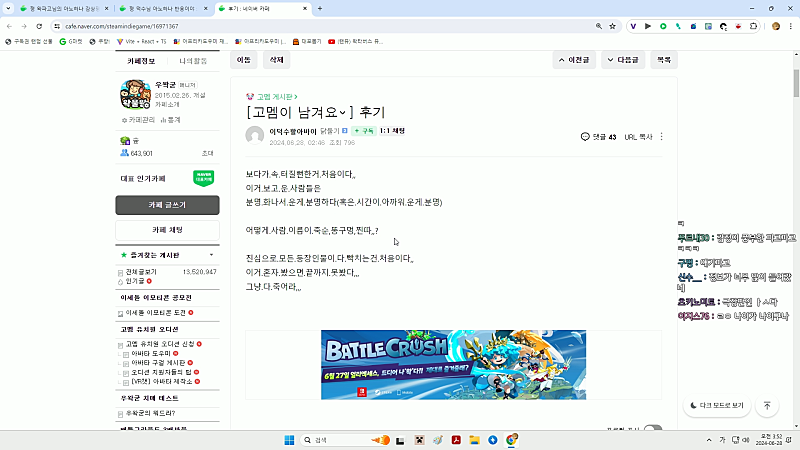Viewport: 800px width, 450px height.
Task: Click the 삭제 button above the post
Action: tap(277, 60)
